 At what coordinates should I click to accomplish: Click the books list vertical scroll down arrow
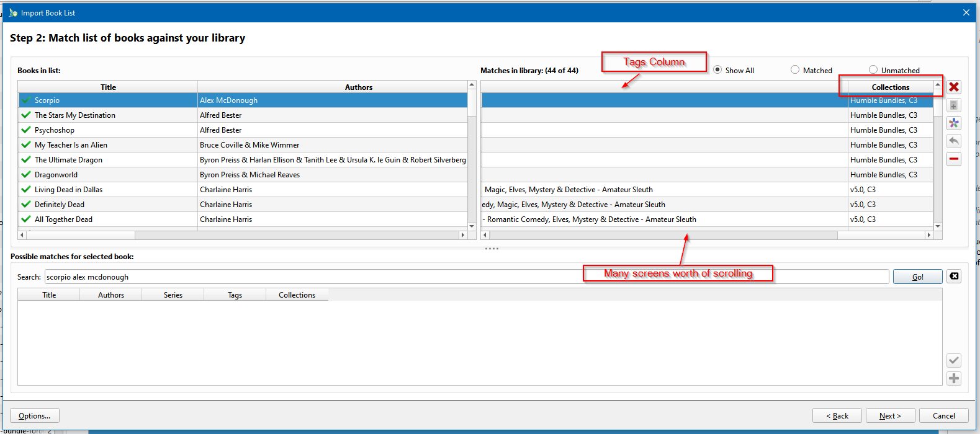(x=472, y=226)
